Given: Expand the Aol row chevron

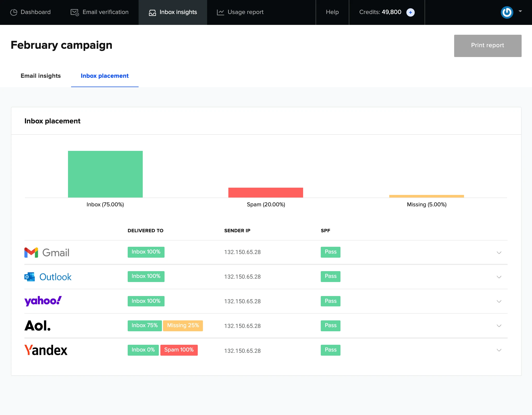Looking at the screenshot, I should click(x=499, y=326).
